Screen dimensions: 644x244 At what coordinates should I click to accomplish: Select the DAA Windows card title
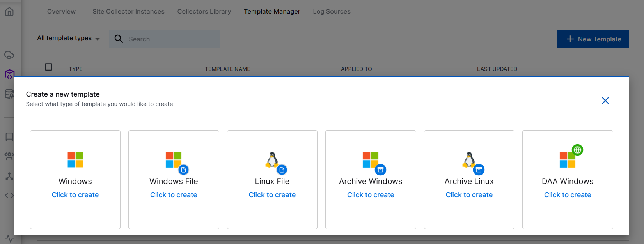click(x=568, y=181)
